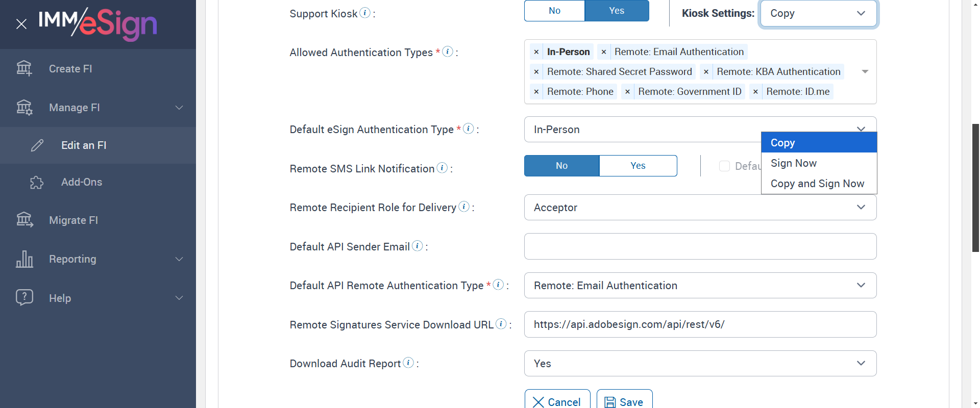Click the Create FI bank icon
Viewport: 980px width, 408px height.
pyautogui.click(x=24, y=68)
